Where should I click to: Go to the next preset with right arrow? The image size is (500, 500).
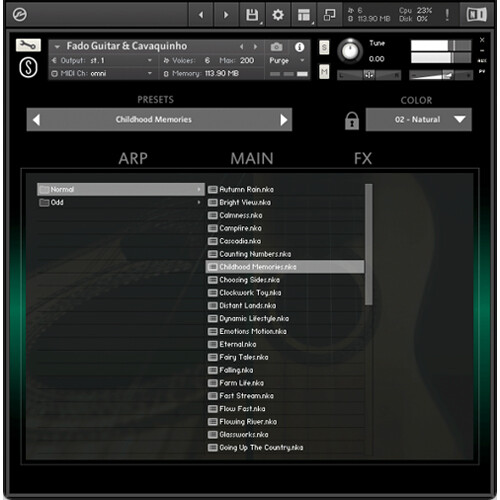click(284, 120)
